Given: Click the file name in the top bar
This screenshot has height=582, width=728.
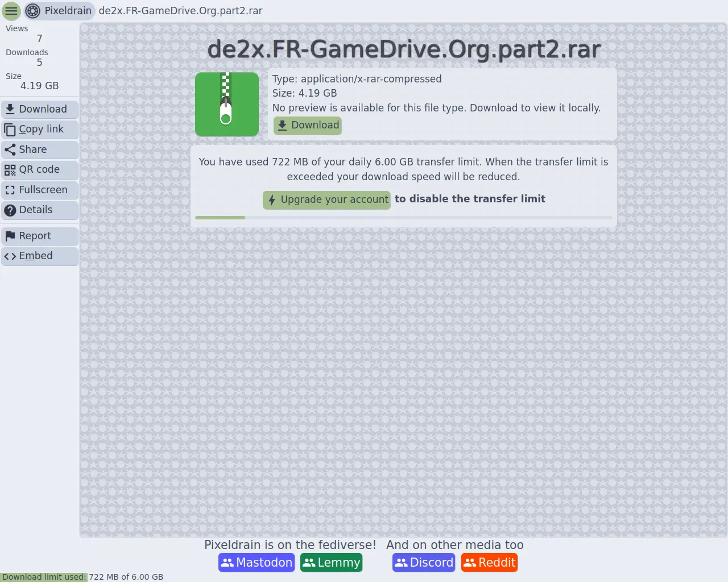Looking at the screenshot, I should (x=180, y=11).
